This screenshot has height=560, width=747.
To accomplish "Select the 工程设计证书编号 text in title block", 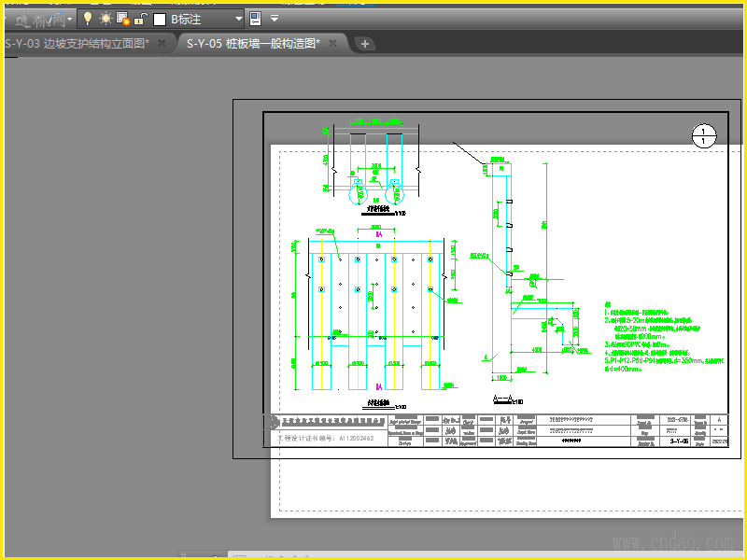I will pos(326,438).
